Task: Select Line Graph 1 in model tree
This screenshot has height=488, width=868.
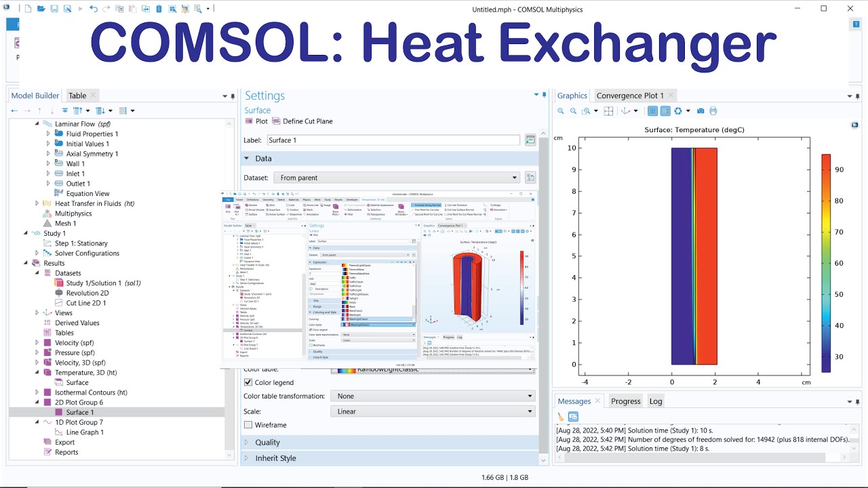Action: pyautogui.click(x=85, y=432)
